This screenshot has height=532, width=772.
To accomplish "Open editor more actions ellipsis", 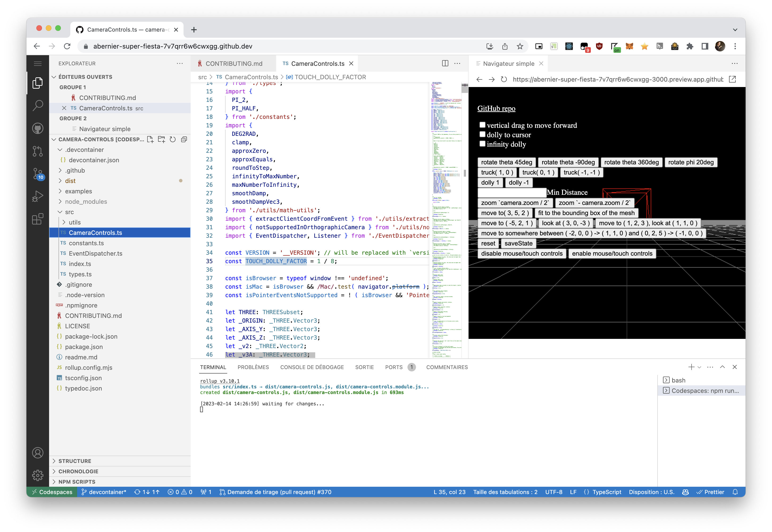I will (x=457, y=63).
